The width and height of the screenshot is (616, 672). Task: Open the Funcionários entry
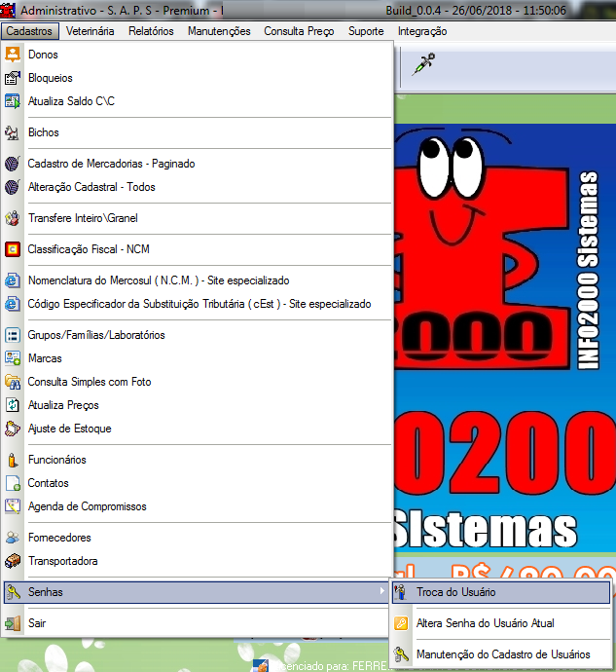pyautogui.click(x=198, y=460)
